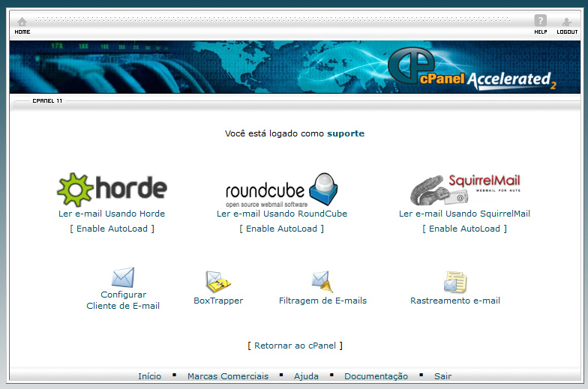Enable AutoLoad for SquirrelMail
The height and width of the screenshot is (389, 588).
pos(464,229)
